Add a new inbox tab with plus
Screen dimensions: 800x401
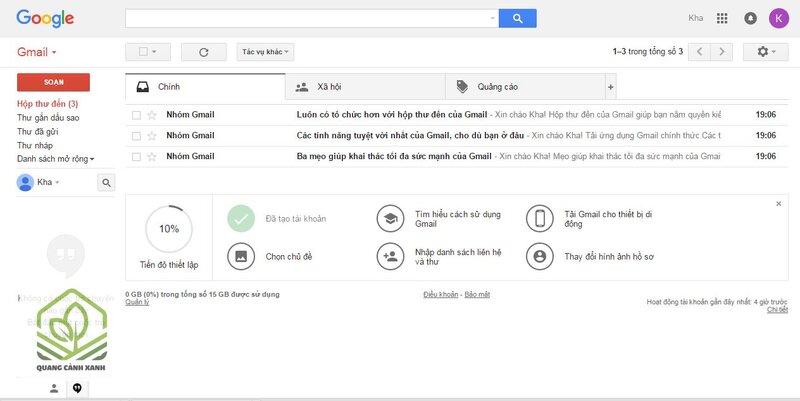610,87
